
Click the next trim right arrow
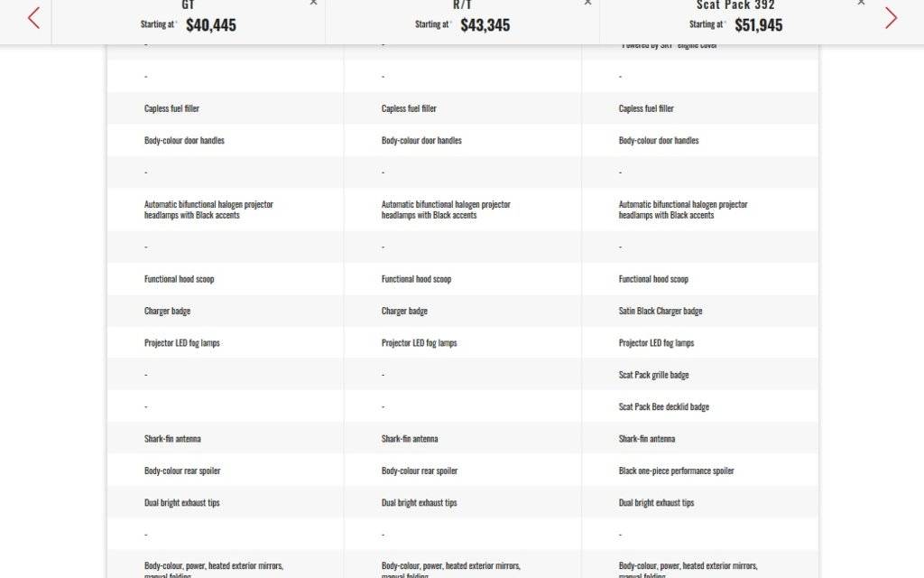coord(891,18)
